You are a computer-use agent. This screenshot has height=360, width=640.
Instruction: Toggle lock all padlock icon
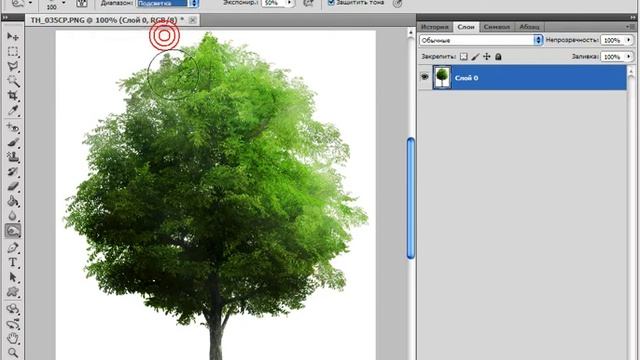click(498, 57)
